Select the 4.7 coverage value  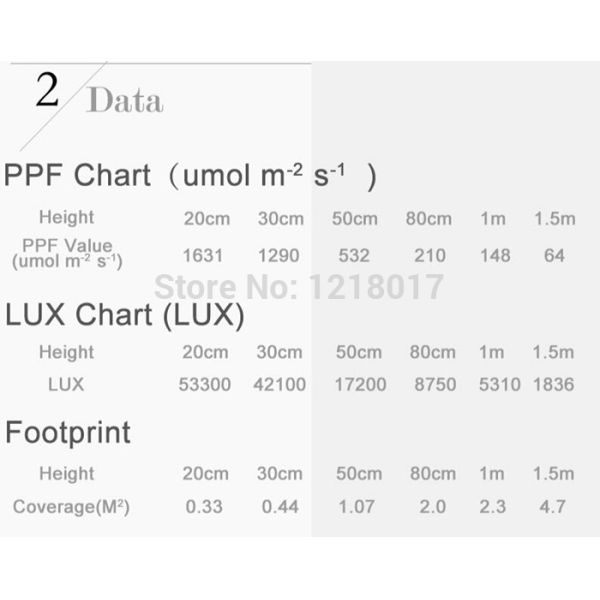tap(553, 507)
